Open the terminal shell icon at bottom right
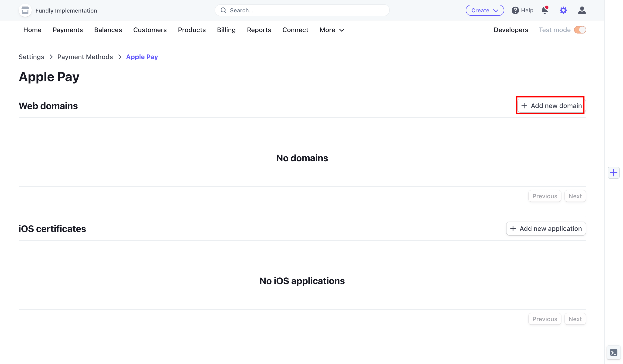 point(613,352)
